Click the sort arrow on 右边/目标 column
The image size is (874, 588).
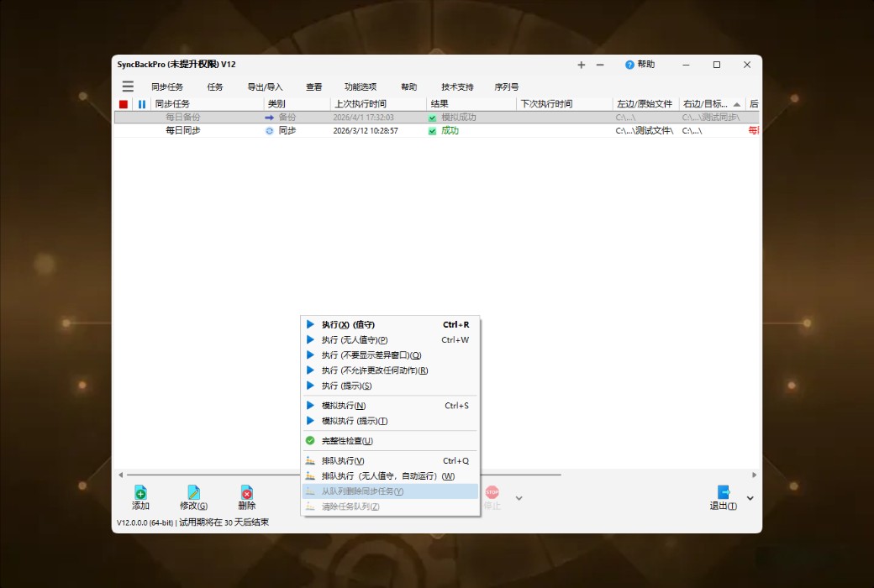736,104
